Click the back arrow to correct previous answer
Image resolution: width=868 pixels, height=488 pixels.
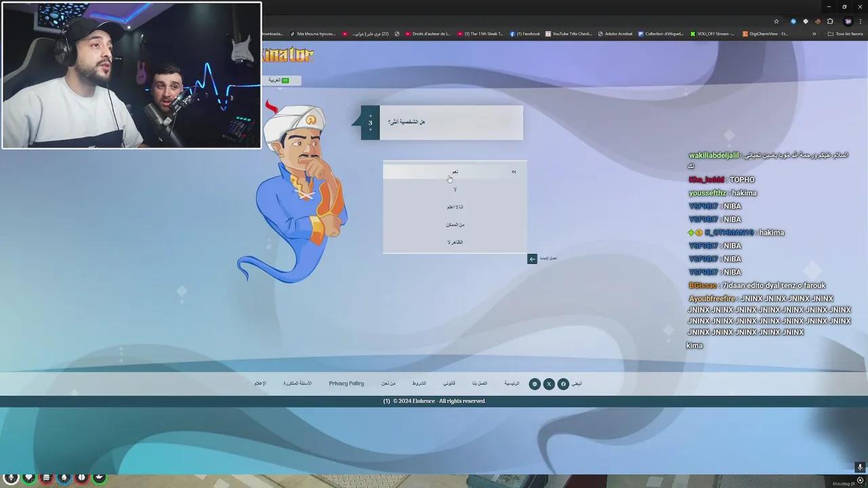coord(532,259)
